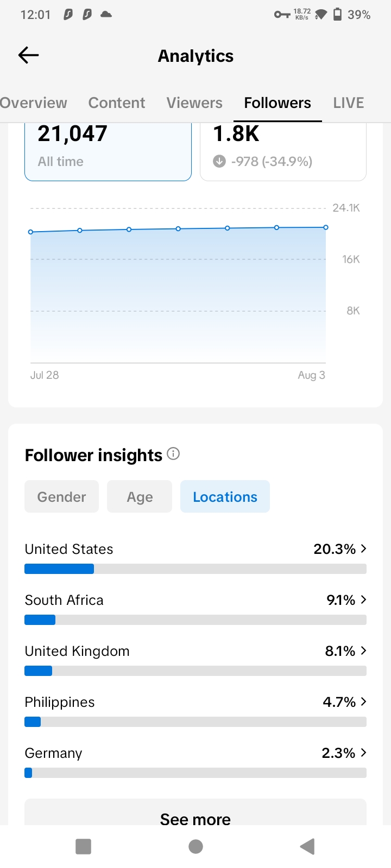The image size is (391, 868).
Task: Tap the United Kingdom percentage bar
Action: (x=195, y=671)
